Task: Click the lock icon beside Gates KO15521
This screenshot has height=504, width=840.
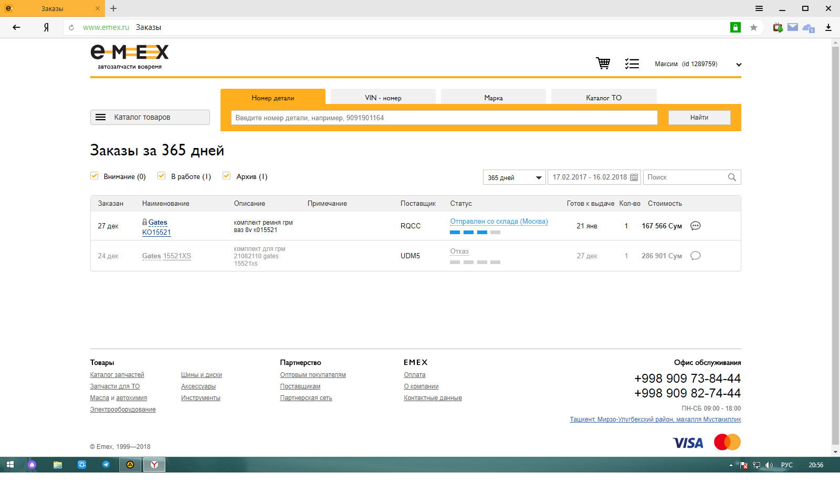Action: coord(144,222)
